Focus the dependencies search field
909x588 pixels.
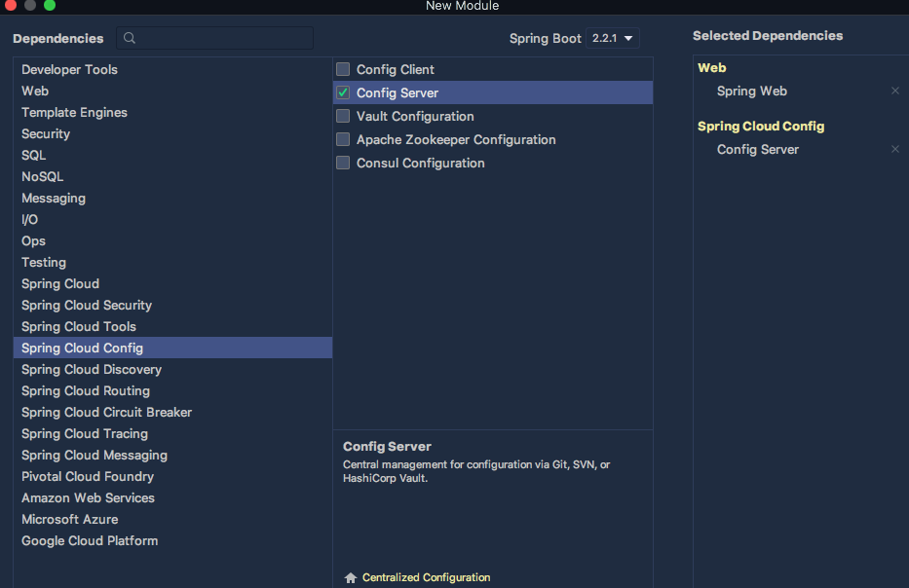(x=215, y=38)
